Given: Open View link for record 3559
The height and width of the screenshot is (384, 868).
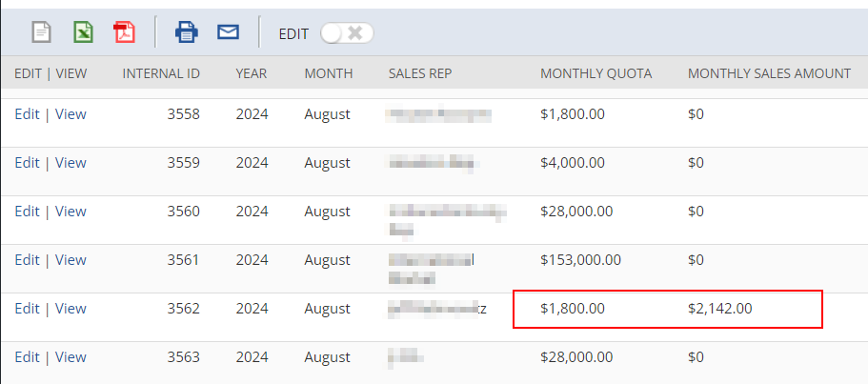Looking at the screenshot, I should 71,163.
